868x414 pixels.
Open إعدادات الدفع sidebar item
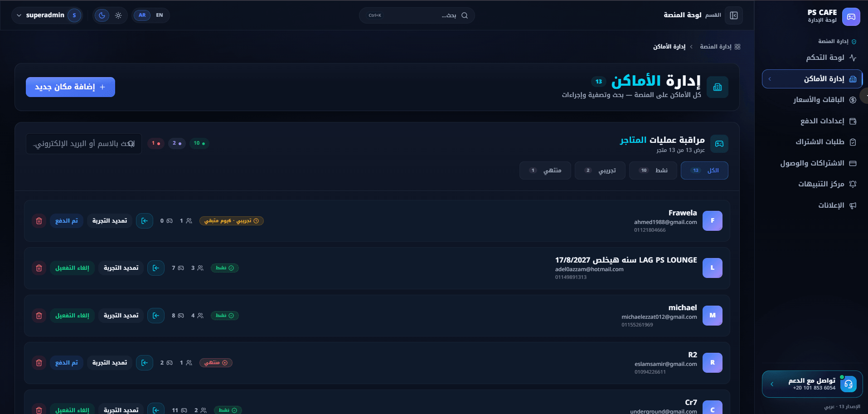pos(812,121)
